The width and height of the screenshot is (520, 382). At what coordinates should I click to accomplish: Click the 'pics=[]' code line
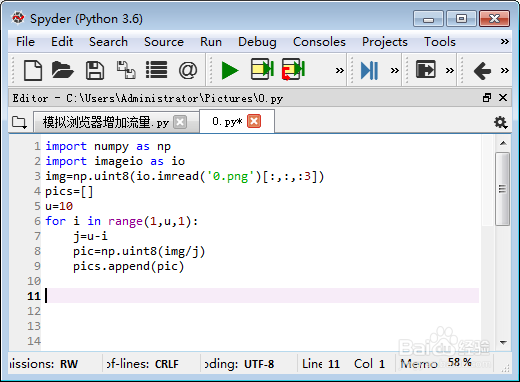[x=69, y=191]
